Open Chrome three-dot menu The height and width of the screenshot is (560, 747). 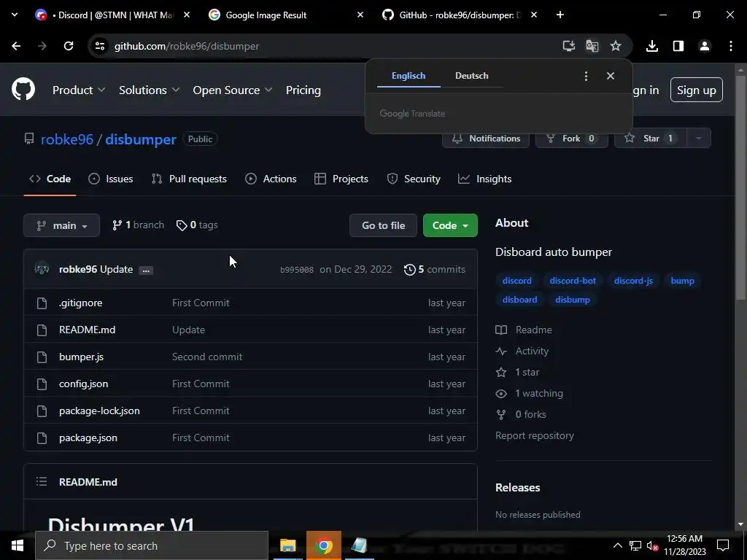pos(731,46)
